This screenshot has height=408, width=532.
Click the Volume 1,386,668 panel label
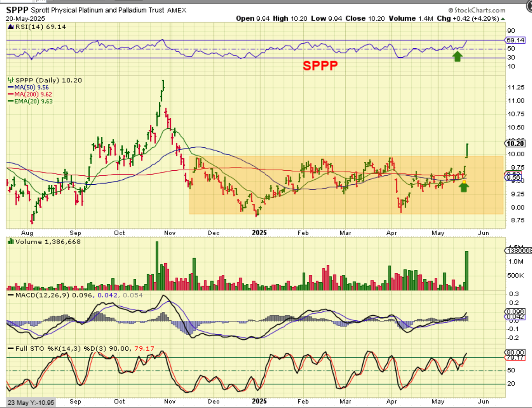[x=48, y=242]
